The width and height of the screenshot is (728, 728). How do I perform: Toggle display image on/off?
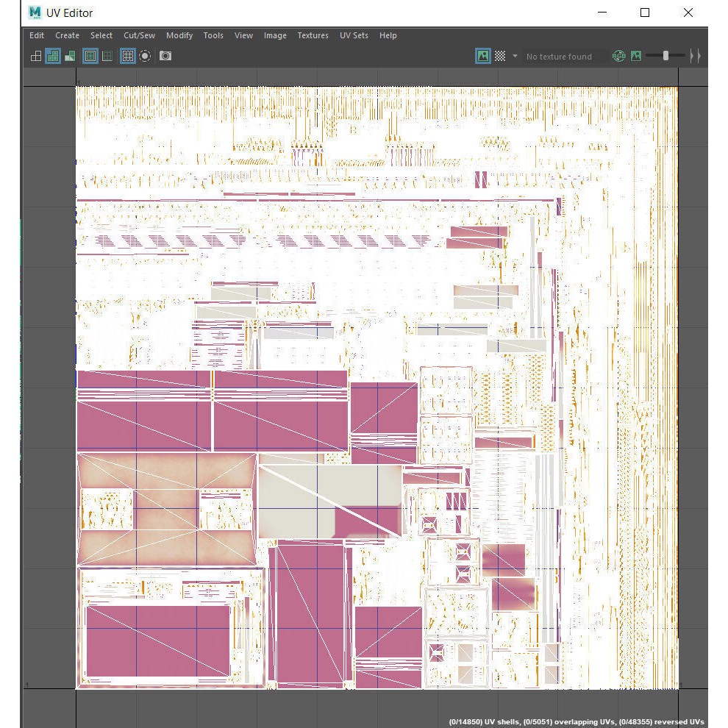pyautogui.click(x=483, y=56)
